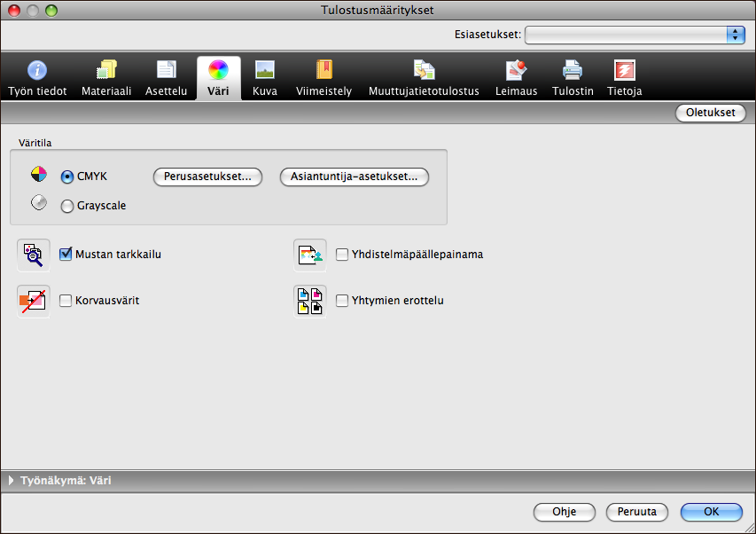Expand the Työnäkymä: Väri disclosure triangle
Screen dimensions: 756x534
tap(12, 480)
